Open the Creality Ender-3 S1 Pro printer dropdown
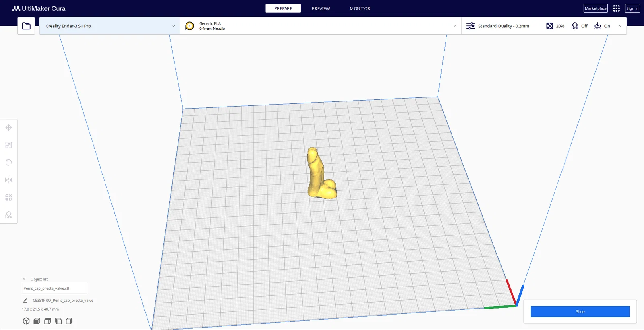 click(109, 26)
